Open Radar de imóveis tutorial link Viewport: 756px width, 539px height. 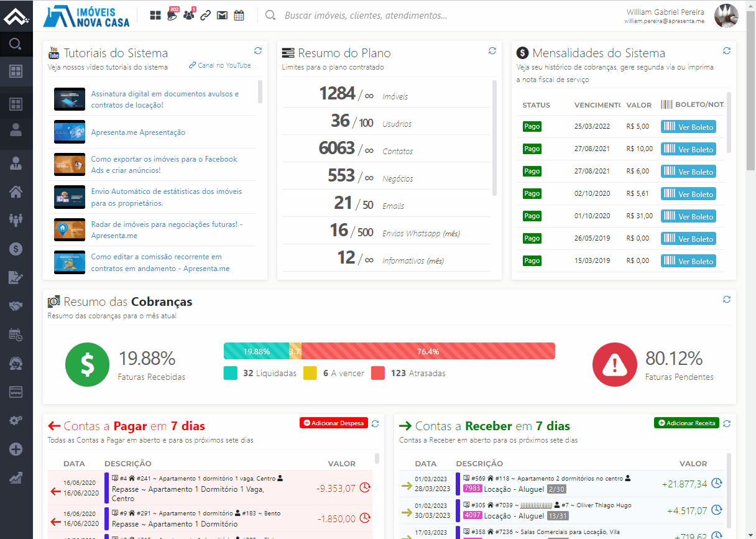(167, 230)
